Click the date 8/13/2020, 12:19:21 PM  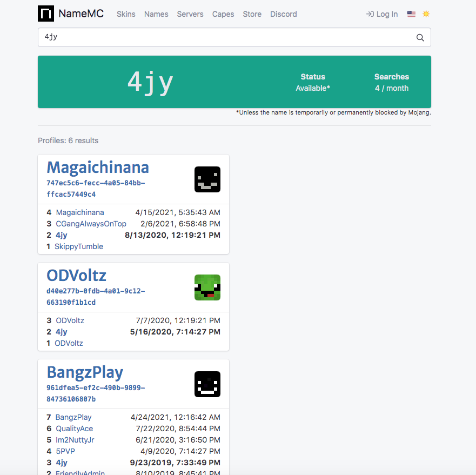(172, 235)
